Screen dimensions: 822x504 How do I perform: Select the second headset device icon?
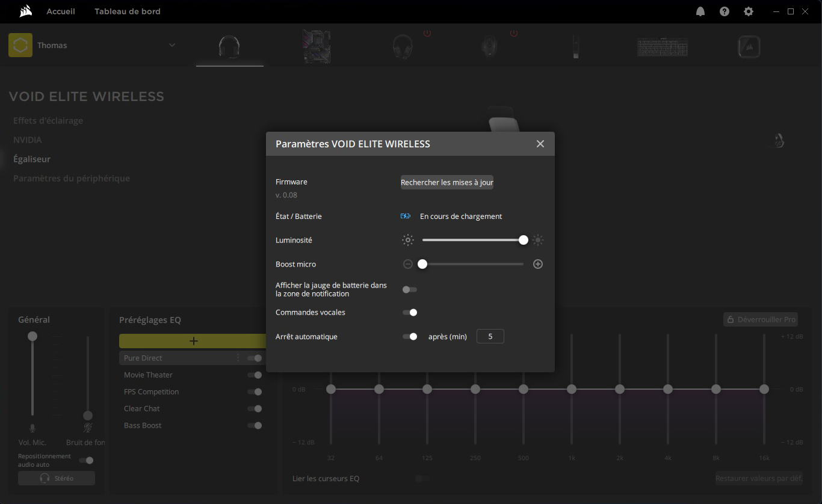tap(403, 46)
